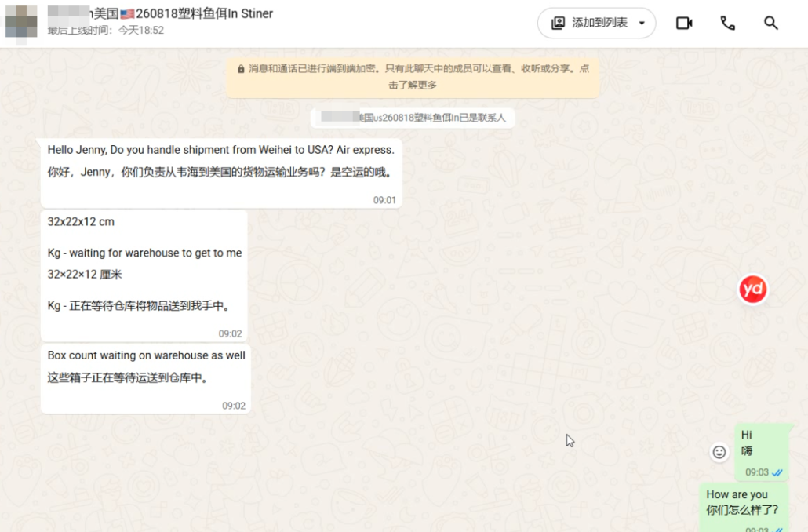The image size is (808, 532).
Task: Click the encryption notice to learn more
Action: [413, 76]
